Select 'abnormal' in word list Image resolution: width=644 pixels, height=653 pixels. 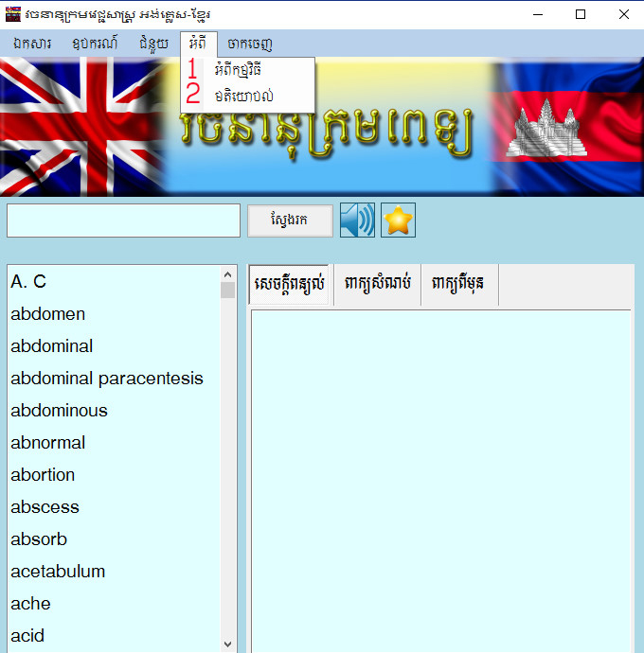[x=114, y=442]
